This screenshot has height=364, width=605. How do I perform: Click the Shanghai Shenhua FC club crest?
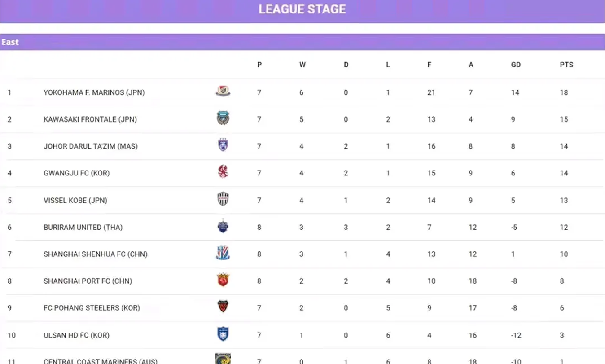tap(223, 253)
